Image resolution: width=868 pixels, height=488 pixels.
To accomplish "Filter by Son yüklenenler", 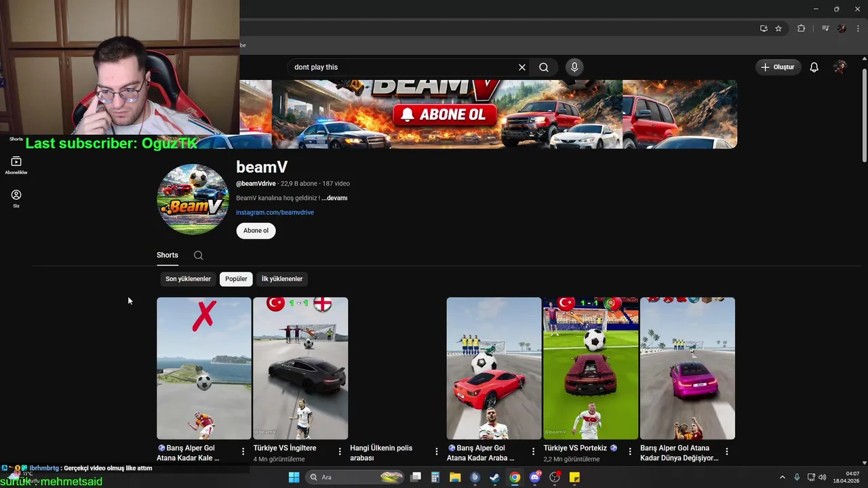I will click(188, 279).
